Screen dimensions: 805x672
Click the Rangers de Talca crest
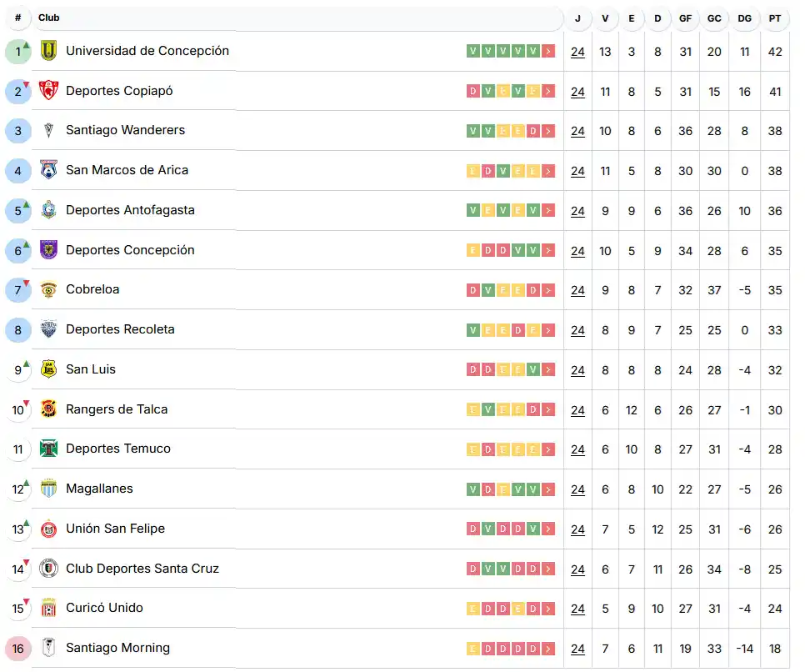(49, 409)
